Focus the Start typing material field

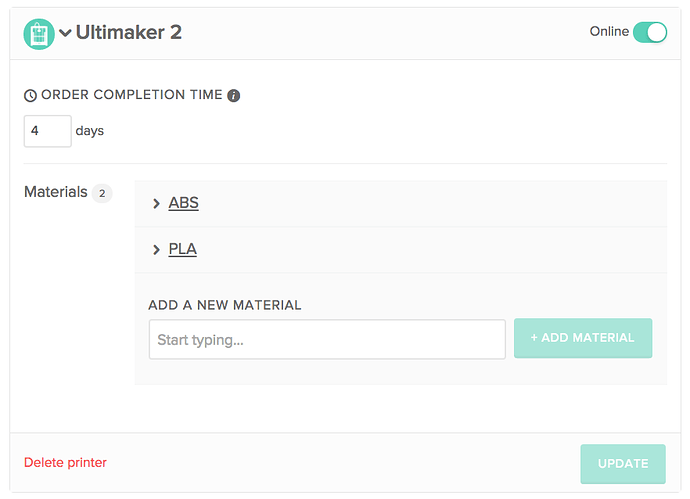tap(327, 340)
